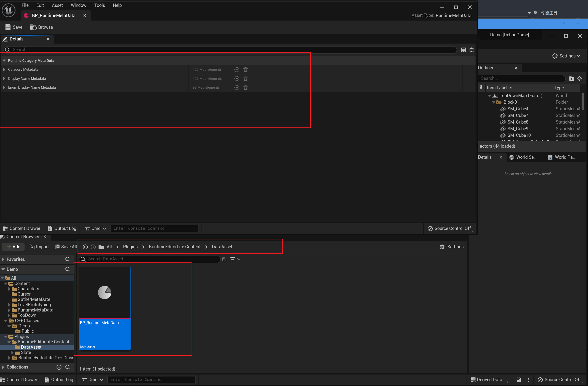Click the back navigation arrow in Content Browser

[85, 247]
